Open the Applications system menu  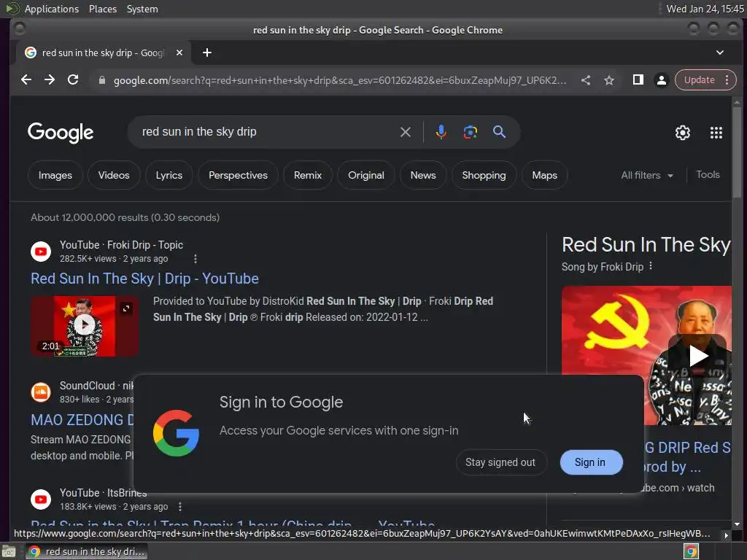[52, 9]
